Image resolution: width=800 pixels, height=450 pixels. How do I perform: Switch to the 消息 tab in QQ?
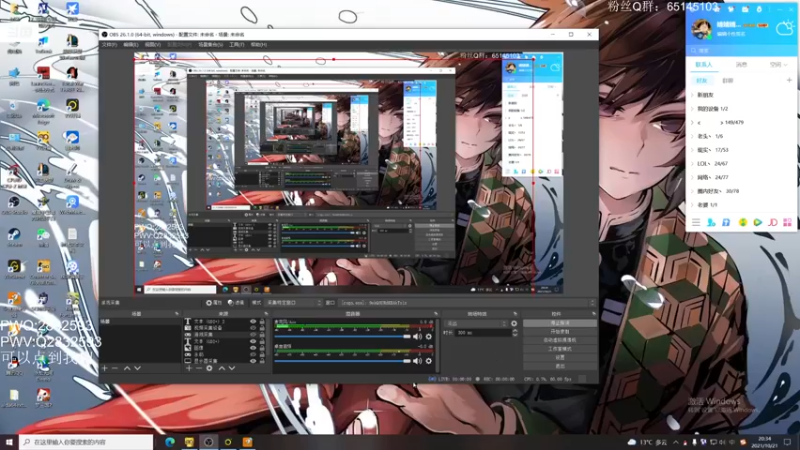(x=741, y=65)
